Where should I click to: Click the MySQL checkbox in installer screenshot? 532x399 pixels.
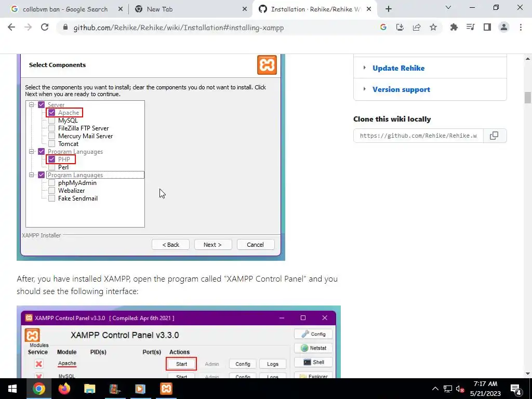click(51, 121)
